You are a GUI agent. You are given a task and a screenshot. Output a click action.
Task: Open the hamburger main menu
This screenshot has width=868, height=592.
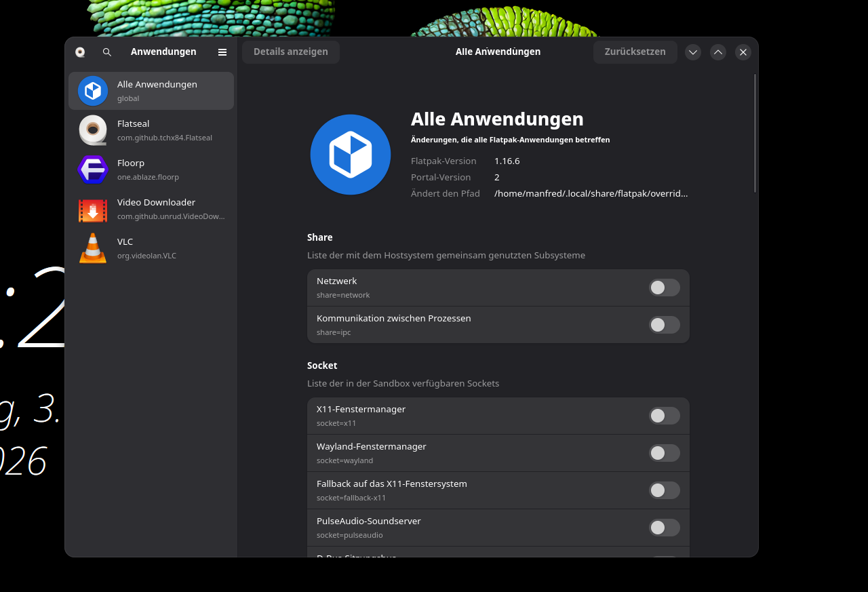click(222, 52)
